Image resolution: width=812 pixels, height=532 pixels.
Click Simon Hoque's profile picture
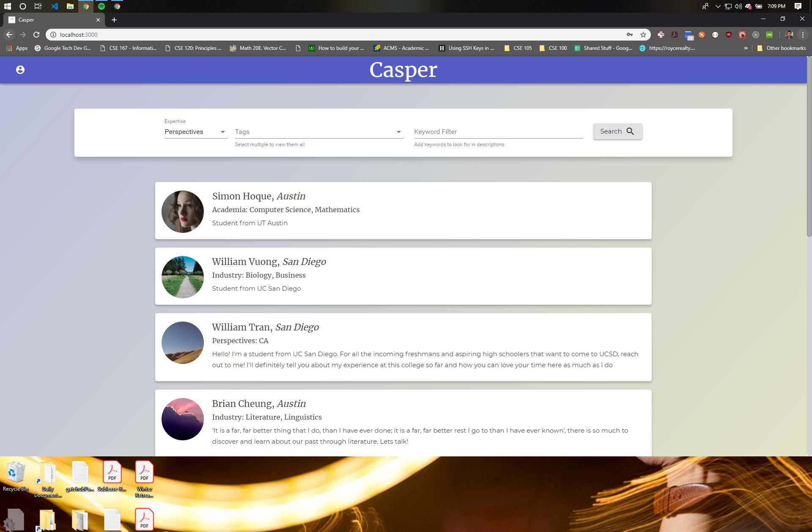[183, 212]
